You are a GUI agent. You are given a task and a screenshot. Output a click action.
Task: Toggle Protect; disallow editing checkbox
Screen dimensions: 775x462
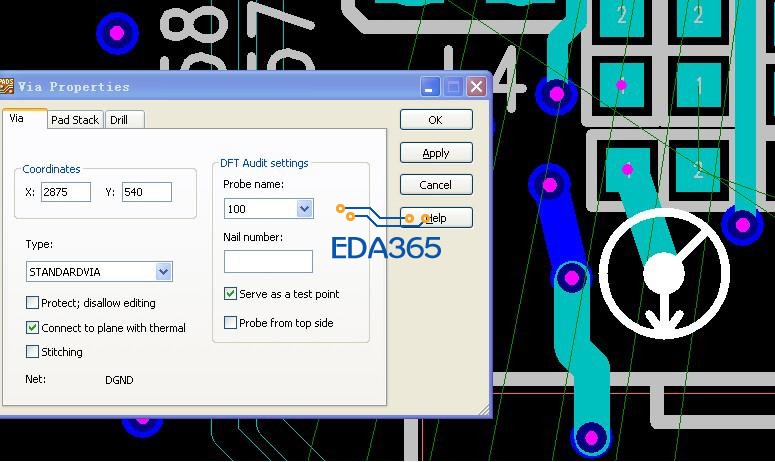[x=32, y=302]
